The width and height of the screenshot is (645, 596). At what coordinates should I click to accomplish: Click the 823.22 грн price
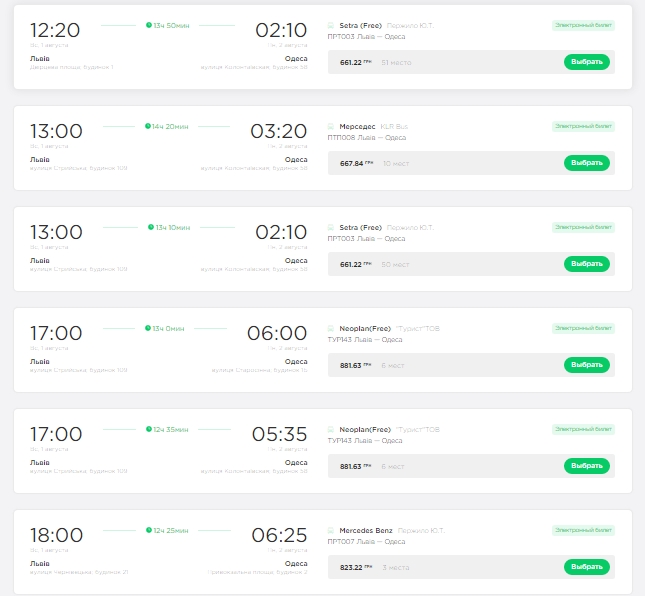pyautogui.click(x=353, y=567)
